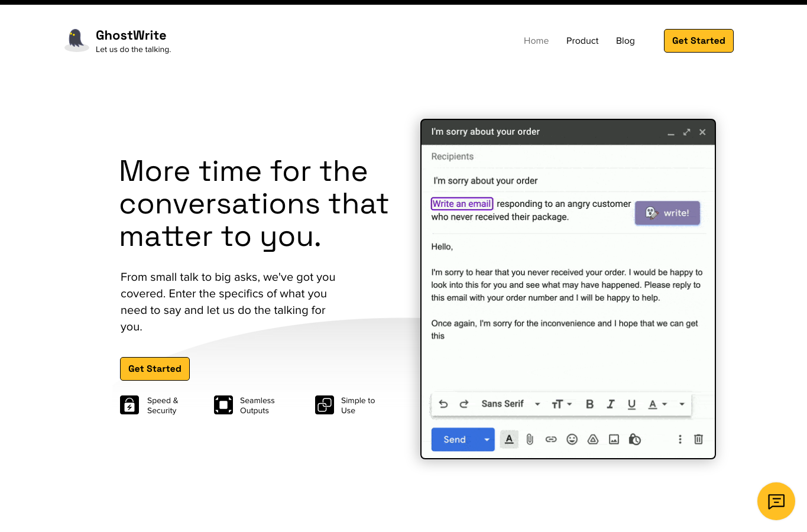This screenshot has width=807, height=532.
Task: Click the header Get Started button
Action: 699,41
